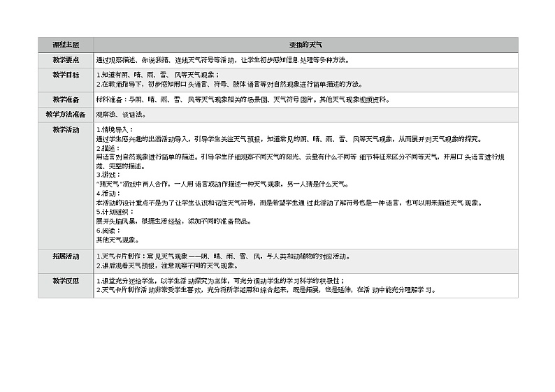Click the 教学活动 row label
The image size is (555, 392).
coord(66,129)
